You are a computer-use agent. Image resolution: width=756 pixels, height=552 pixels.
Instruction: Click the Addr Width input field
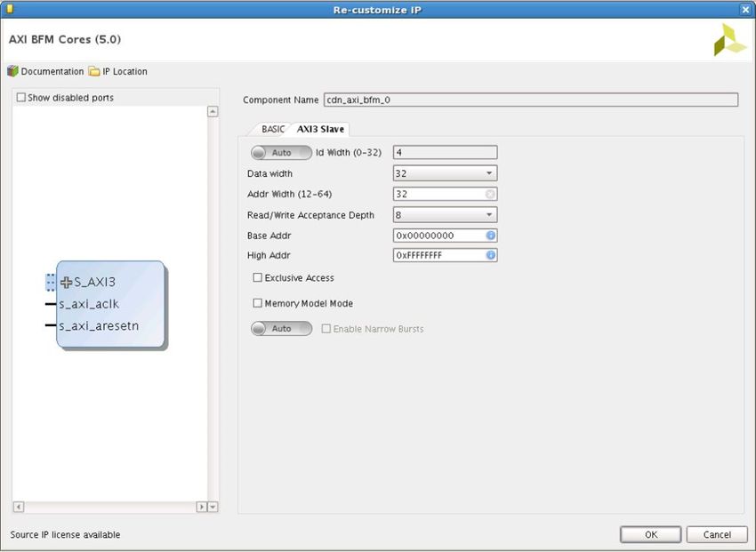[x=445, y=194]
